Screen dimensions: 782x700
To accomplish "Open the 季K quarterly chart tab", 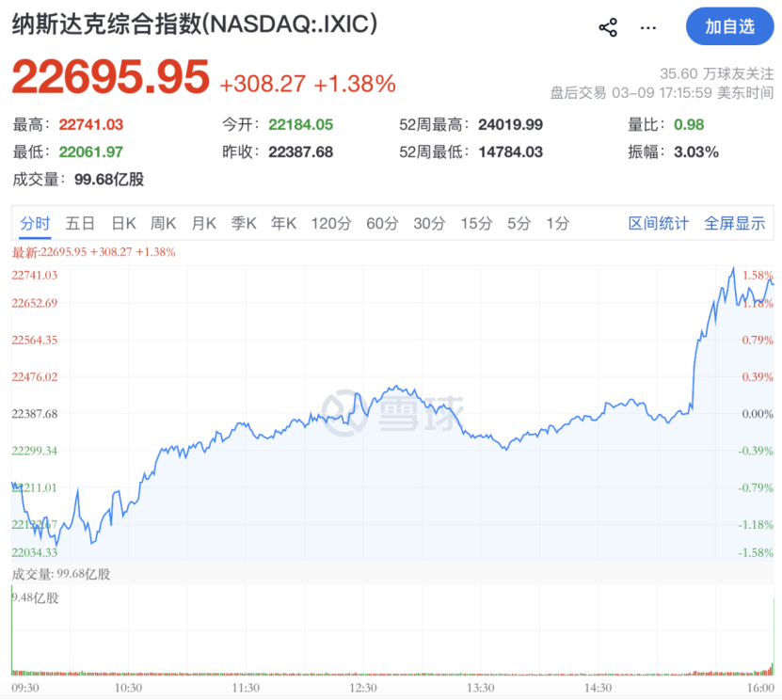I will (244, 223).
